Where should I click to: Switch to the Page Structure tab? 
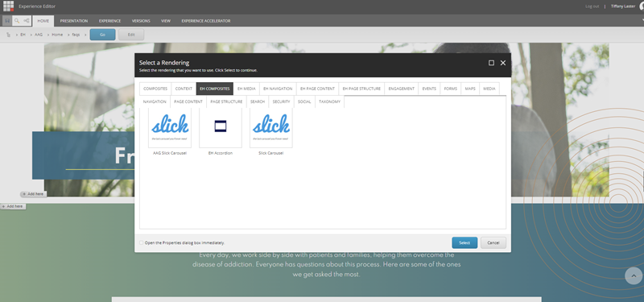point(226,101)
